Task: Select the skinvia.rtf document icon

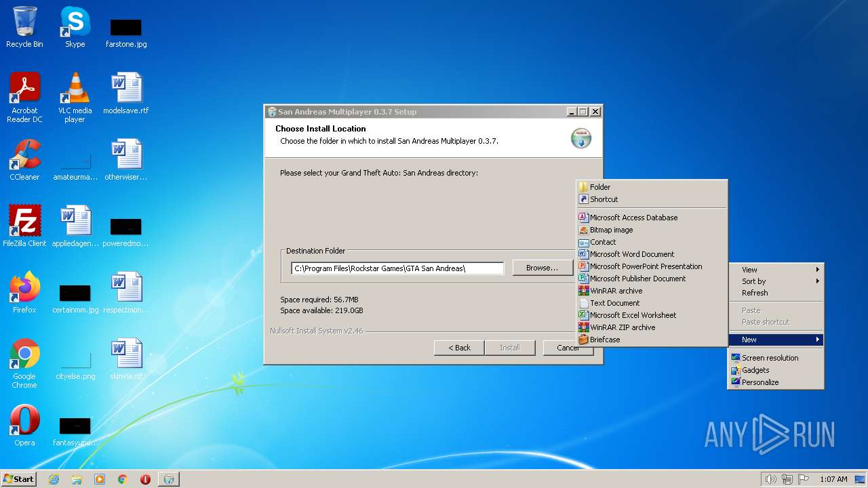Action: pyautogui.click(x=126, y=359)
